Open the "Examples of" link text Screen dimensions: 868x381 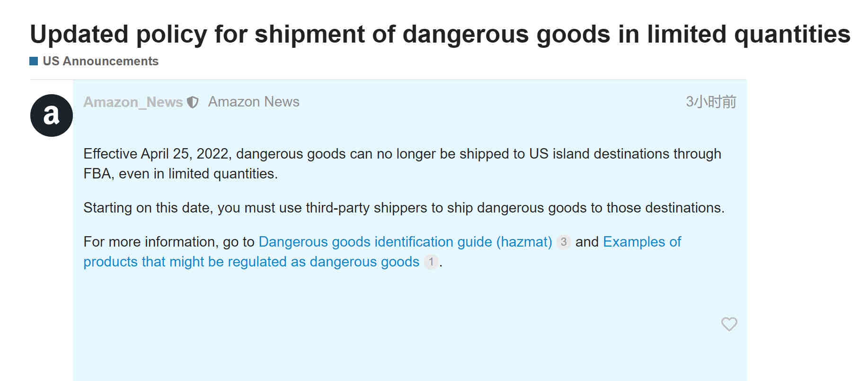(x=642, y=242)
